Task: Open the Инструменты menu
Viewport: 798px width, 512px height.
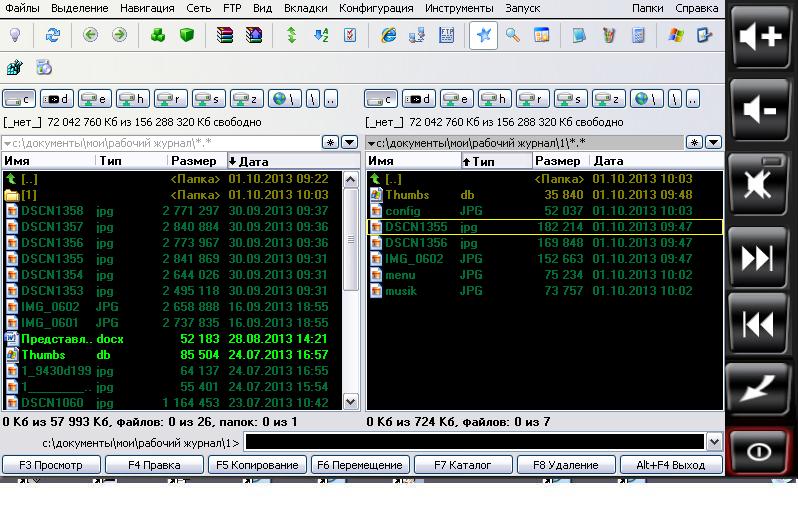Action: click(x=459, y=8)
